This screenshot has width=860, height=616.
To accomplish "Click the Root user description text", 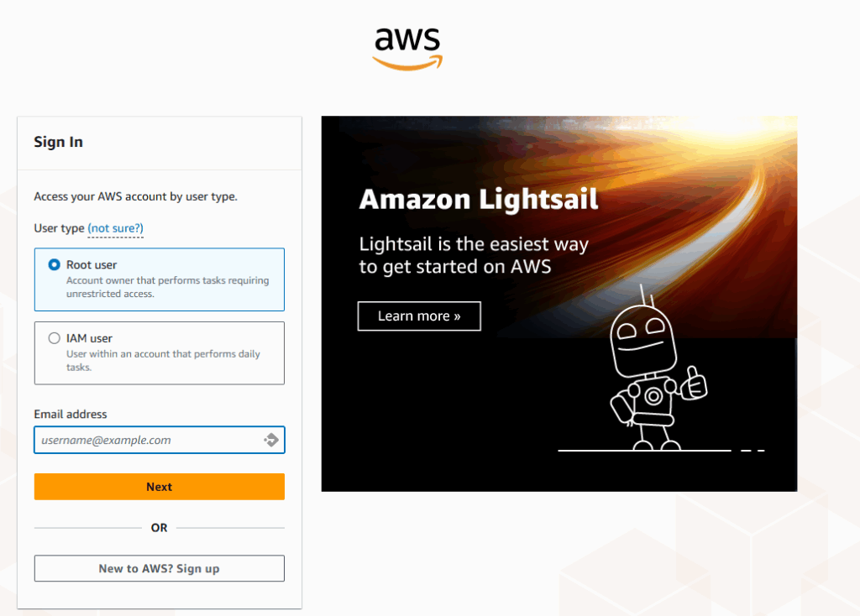I will point(168,287).
